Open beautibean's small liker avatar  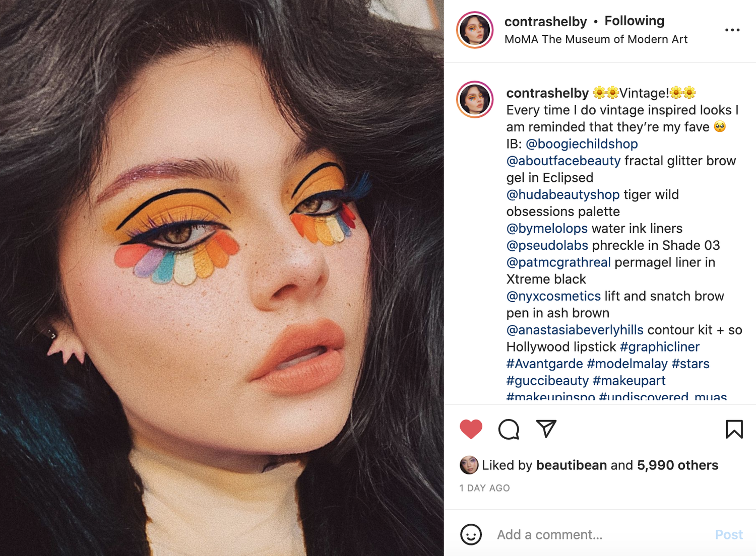(x=469, y=465)
